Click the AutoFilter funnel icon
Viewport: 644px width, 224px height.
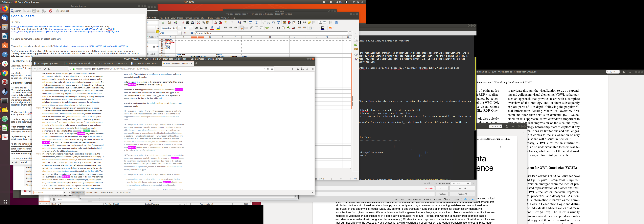tap(278, 22)
